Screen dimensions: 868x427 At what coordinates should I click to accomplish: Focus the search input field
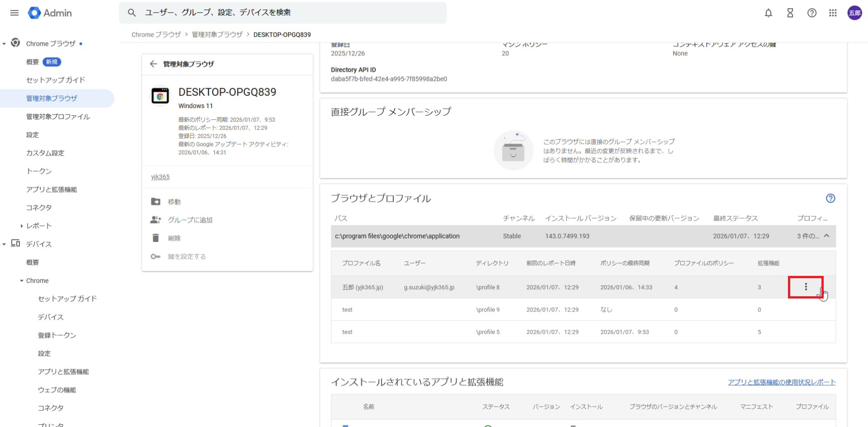coord(289,13)
